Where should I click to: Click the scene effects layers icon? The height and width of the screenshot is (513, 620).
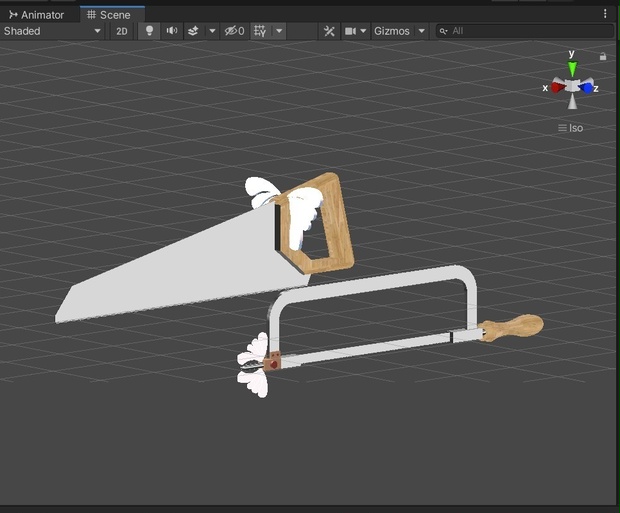[x=193, y=31]
